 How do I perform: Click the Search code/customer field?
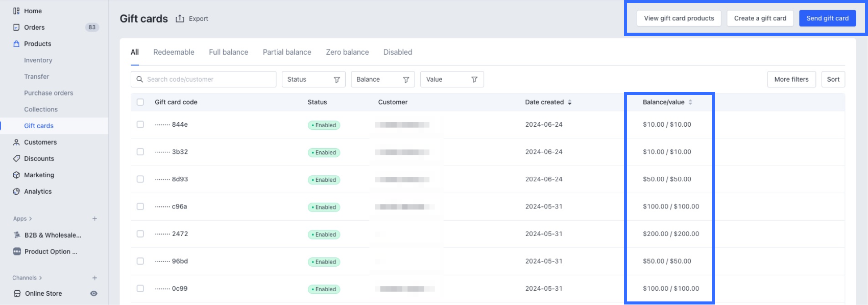[209, 80]
